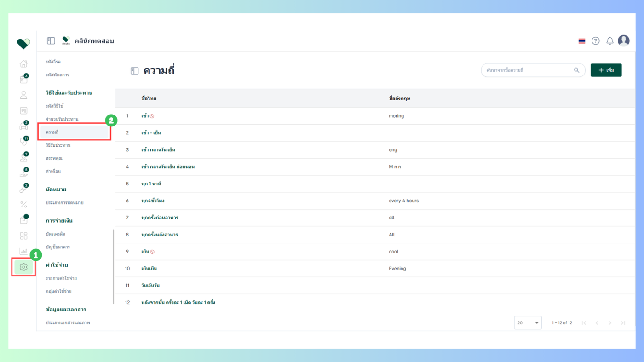Go to the previous page of results
This screenshot has height=362, width=644.
(597, 323)
